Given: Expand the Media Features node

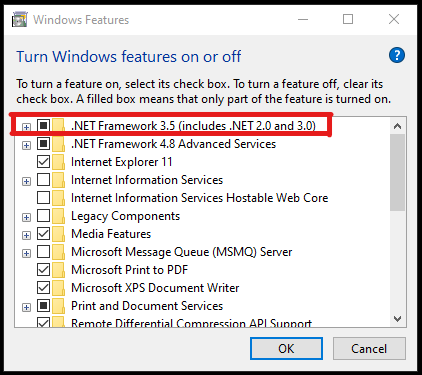Looking at the screenshot, I should click(26, 235).
